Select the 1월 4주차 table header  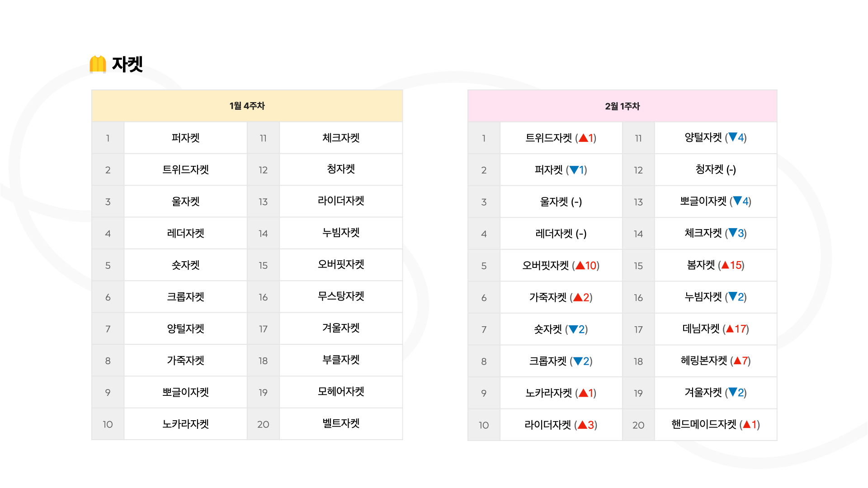tap(247, 106)
